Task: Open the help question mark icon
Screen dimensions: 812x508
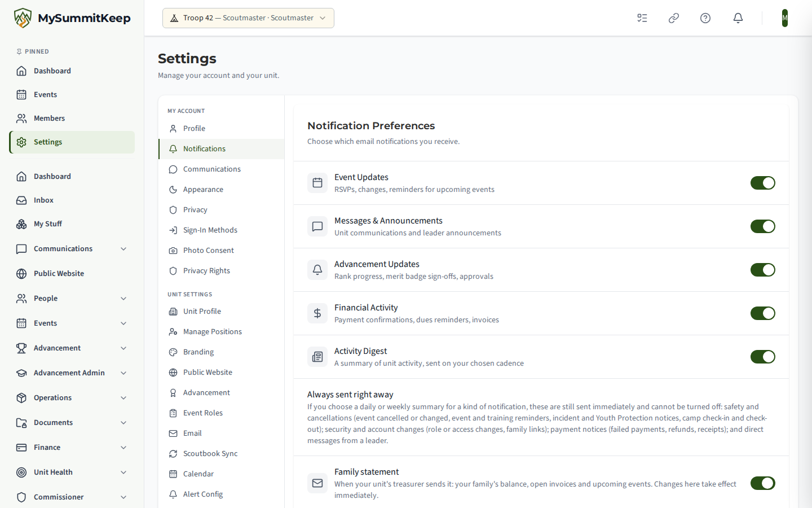Action: 705,18
